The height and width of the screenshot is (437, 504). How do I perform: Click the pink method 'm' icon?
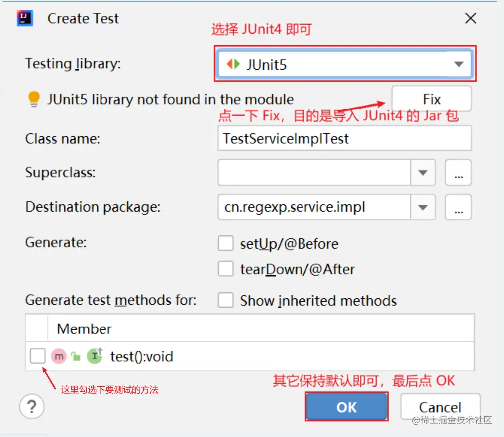pos(59,356)
